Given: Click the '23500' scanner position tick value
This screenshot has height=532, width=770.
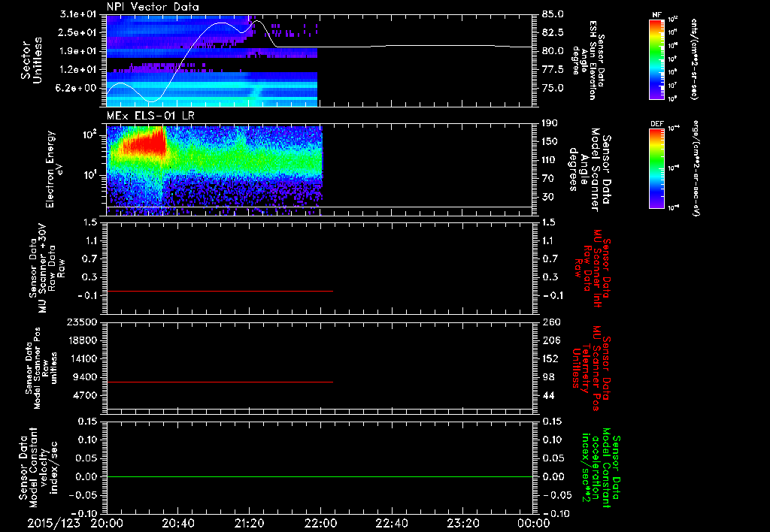Looking at the screenshot, I should (x=83, y=322).
